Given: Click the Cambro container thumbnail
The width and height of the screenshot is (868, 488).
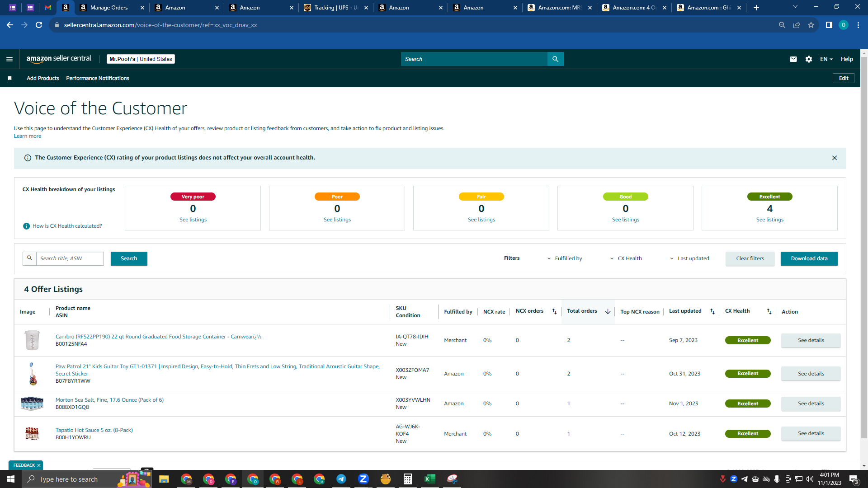Looking at the screenshot, I should tap(32, 340).
